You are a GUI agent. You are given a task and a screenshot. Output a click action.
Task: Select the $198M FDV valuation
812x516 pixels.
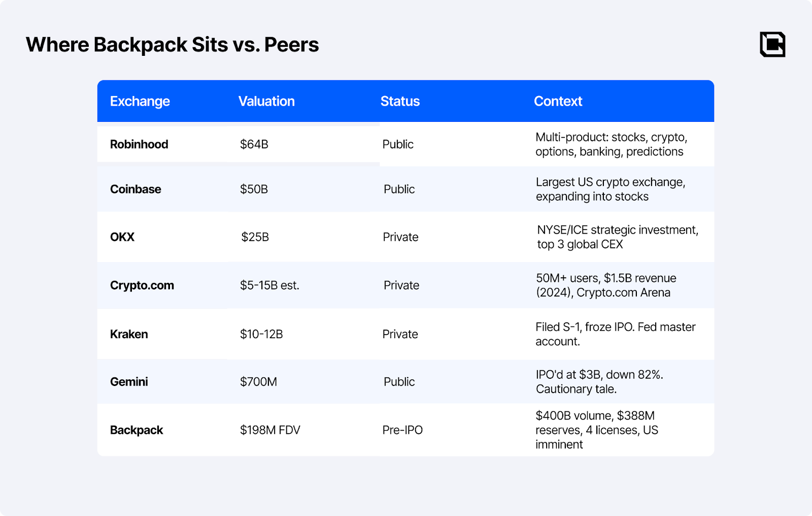270,430
